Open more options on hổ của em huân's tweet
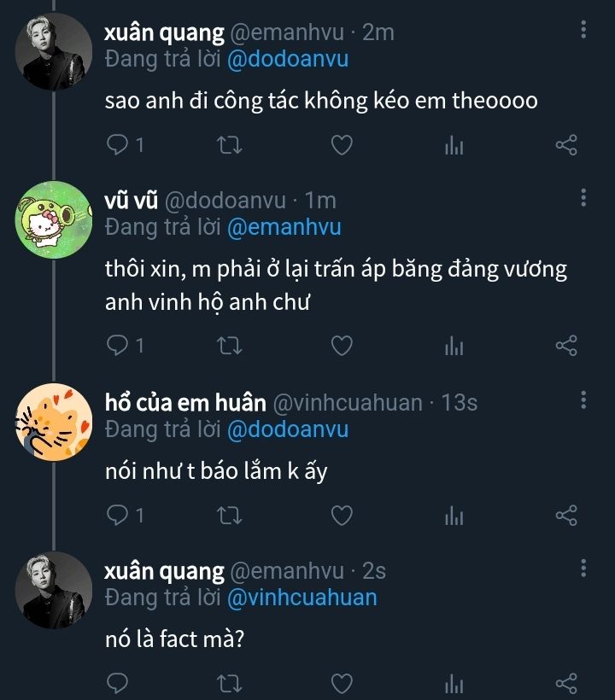This screenshot has width=615, height=700. (583, 400)
